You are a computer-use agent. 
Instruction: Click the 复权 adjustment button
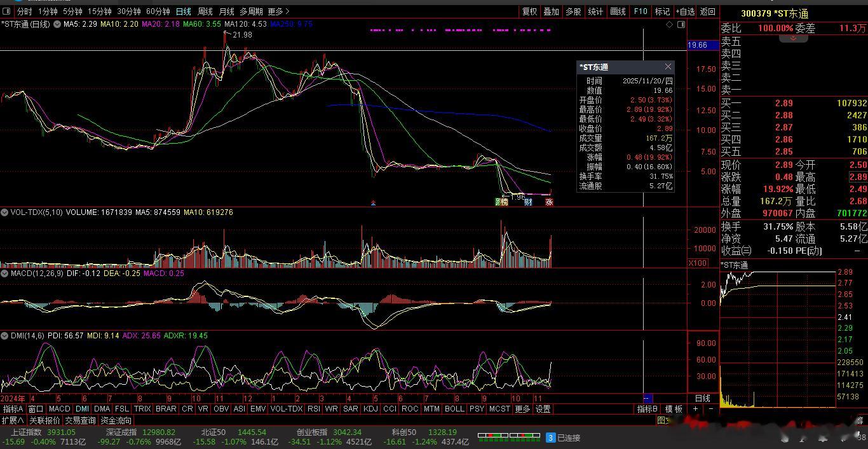[x=530, y=11]
